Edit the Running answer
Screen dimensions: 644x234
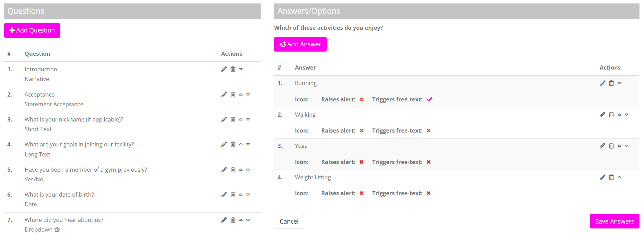coord(602,83)
